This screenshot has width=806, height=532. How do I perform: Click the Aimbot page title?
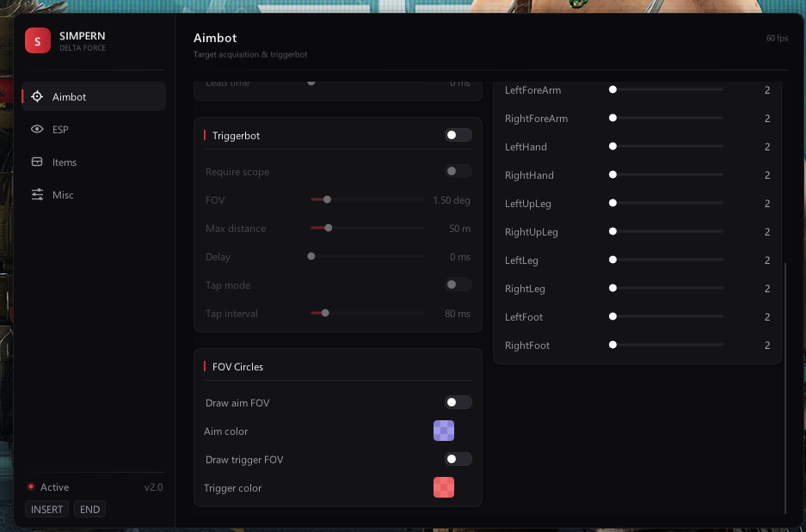tap(215, 38)
